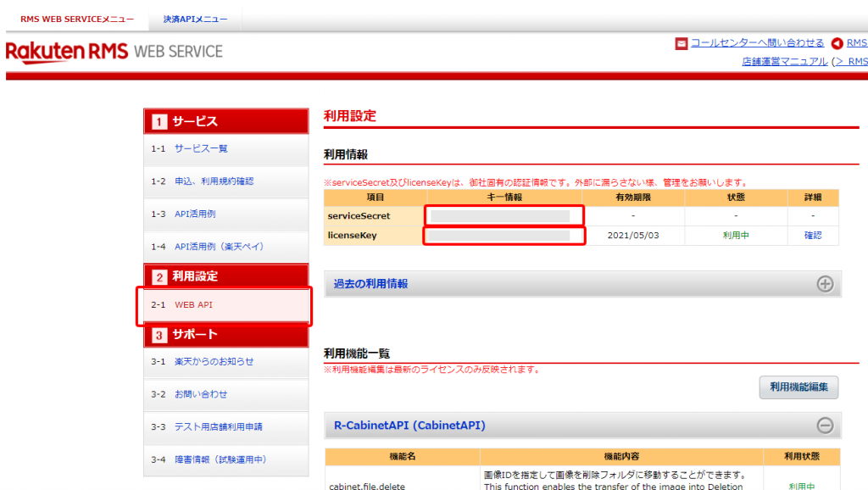Click the サービス section header
This screenshot has width=868, height=490.
coord(225,121)
